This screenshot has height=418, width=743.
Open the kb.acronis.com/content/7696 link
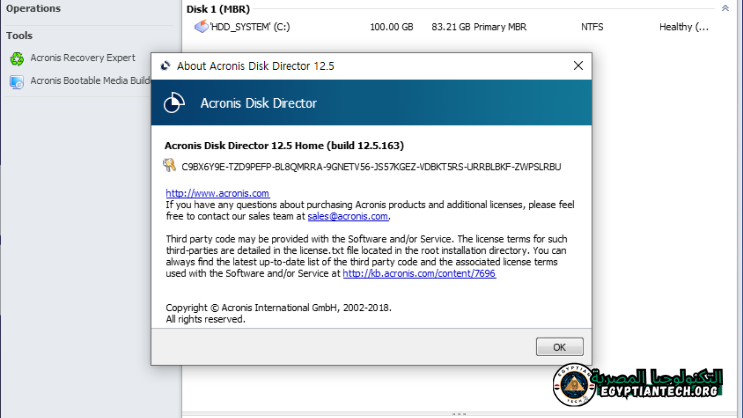419,273
